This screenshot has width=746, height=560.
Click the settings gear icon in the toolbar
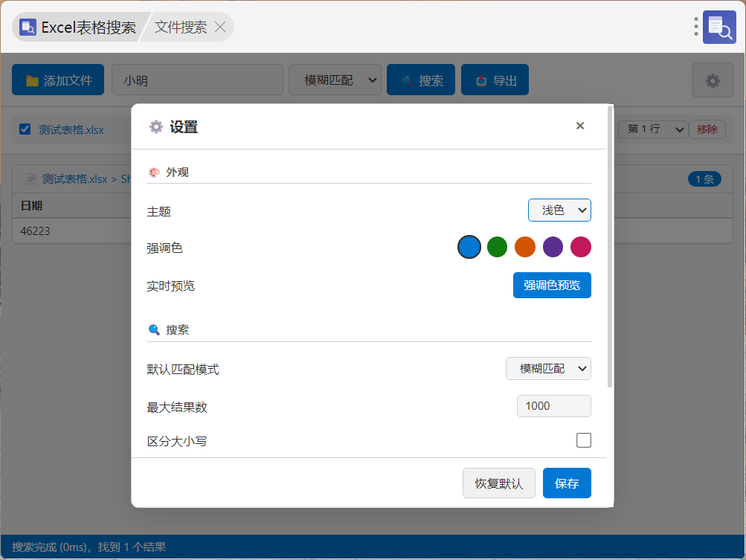[x=713, y=80]
